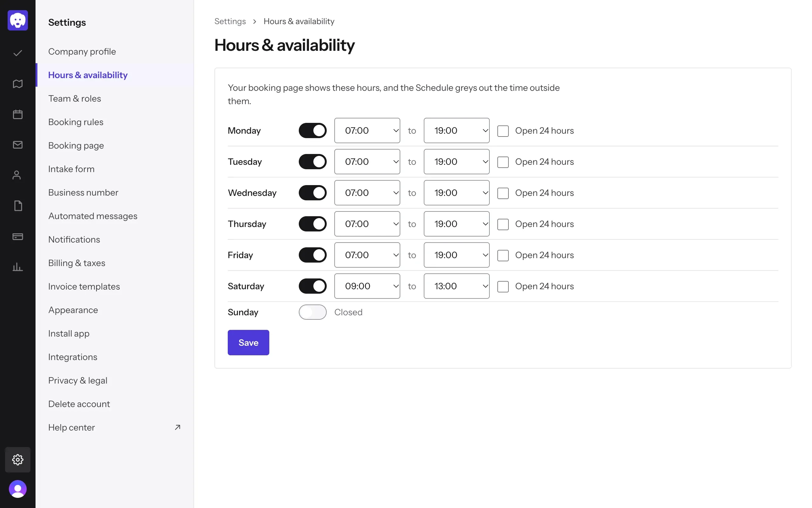
Task: Open the checkmark tasks icon in sidebar
Action: click(18, 53)
